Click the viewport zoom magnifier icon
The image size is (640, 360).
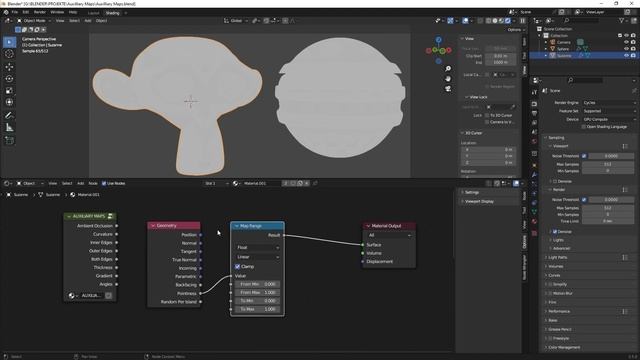coord(448,69)
